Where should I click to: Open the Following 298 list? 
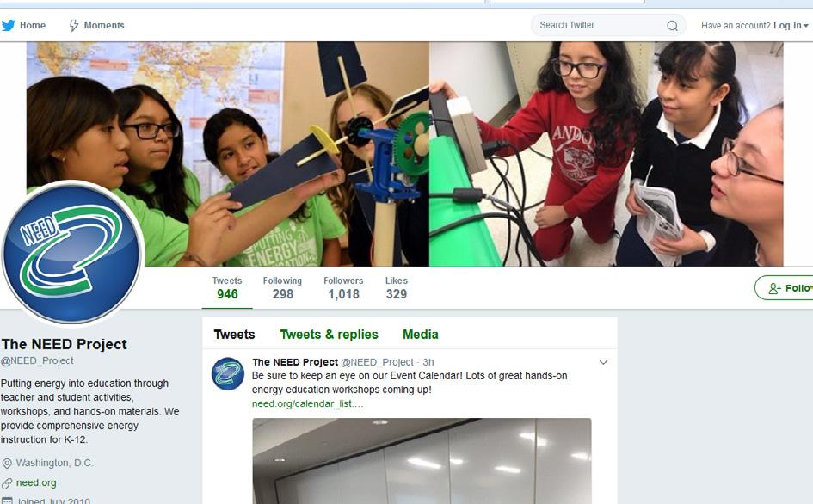coord(282,288)
